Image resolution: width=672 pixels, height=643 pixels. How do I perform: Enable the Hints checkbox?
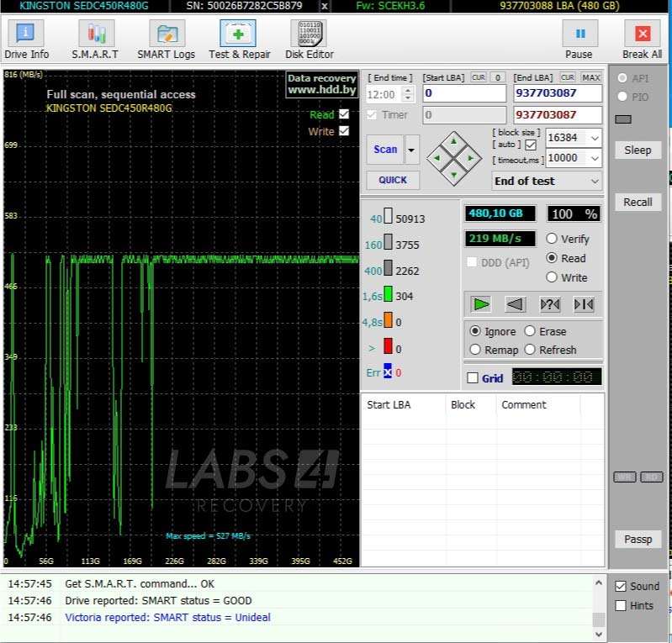[x=621, y=605]
